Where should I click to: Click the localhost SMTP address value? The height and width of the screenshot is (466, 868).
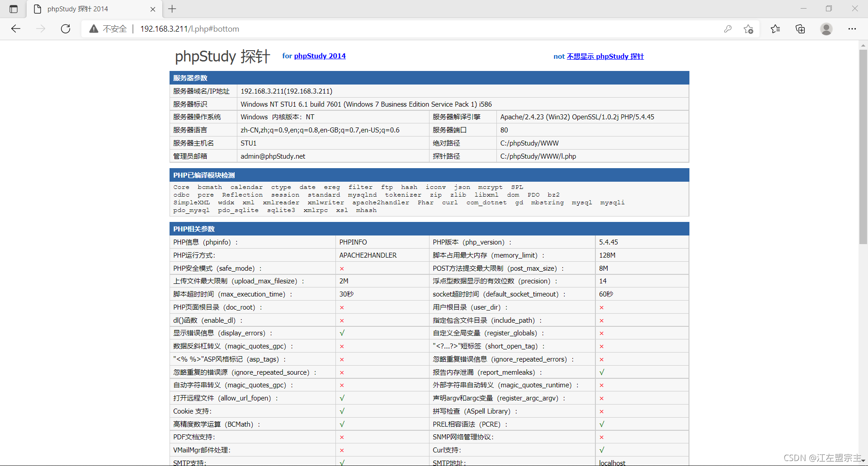tap(612, 463)
